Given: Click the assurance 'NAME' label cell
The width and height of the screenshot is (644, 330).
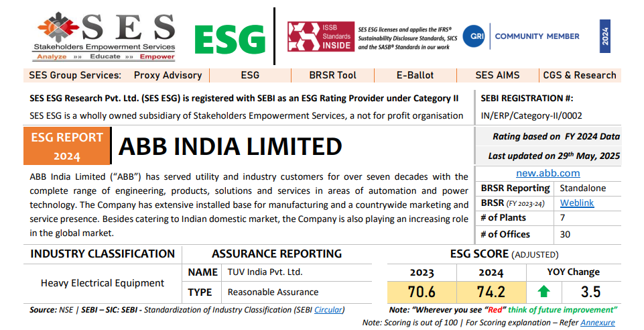Looking at the screenshot, I should pyautogui.click(x=202, y=272).
